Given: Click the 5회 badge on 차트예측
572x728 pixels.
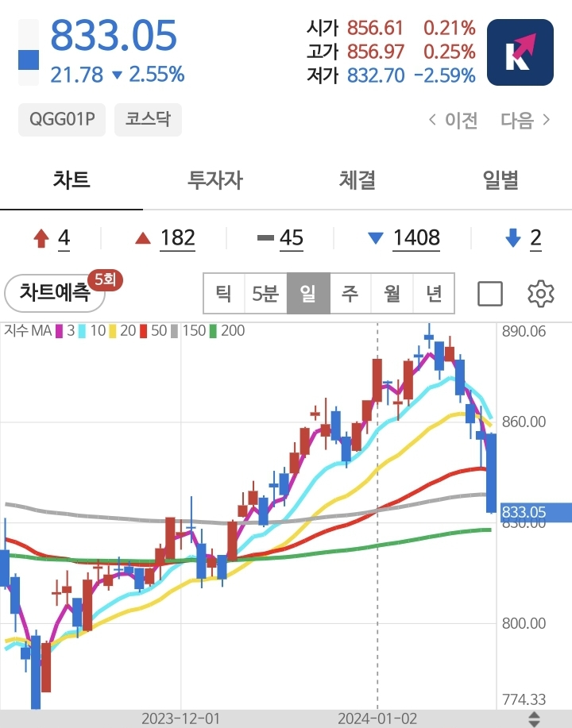Looking at the screenshot, I should click(106, 279).
